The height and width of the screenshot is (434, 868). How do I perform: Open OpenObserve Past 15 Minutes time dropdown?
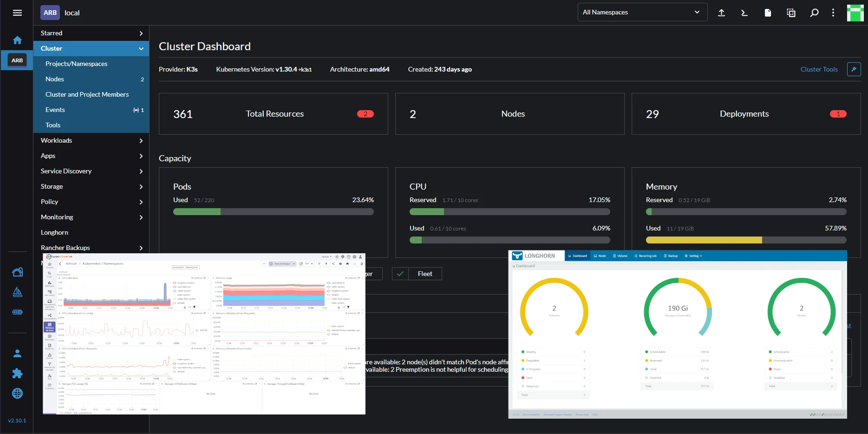click(x=282, y=263)
